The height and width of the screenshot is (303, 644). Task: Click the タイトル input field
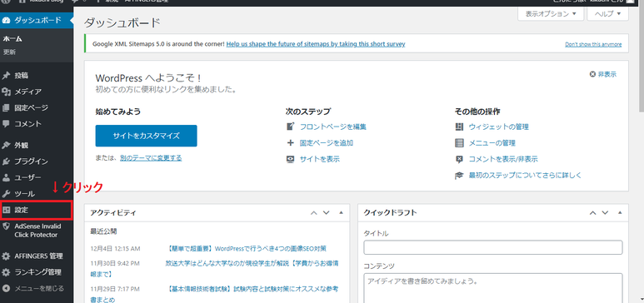click(493, 247)
